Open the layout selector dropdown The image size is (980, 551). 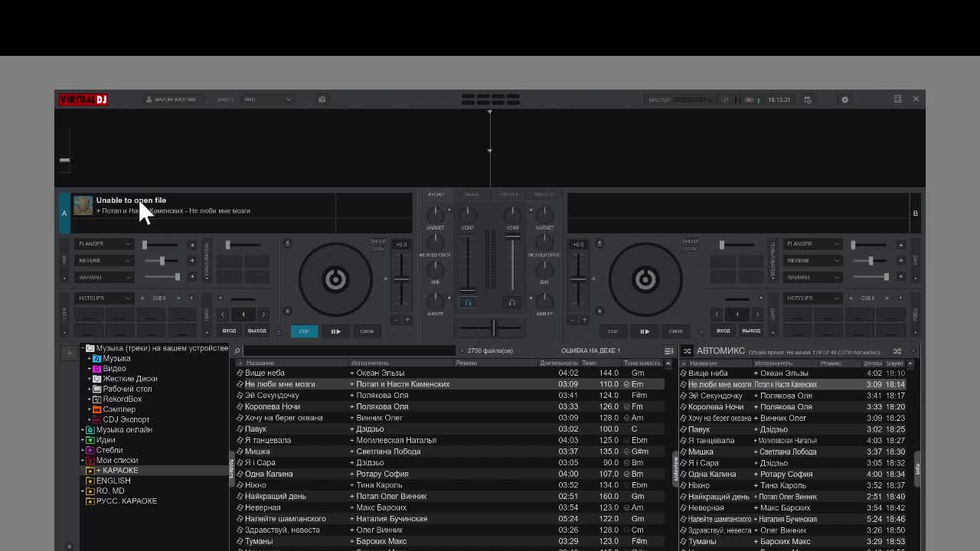tap(268, 99)
